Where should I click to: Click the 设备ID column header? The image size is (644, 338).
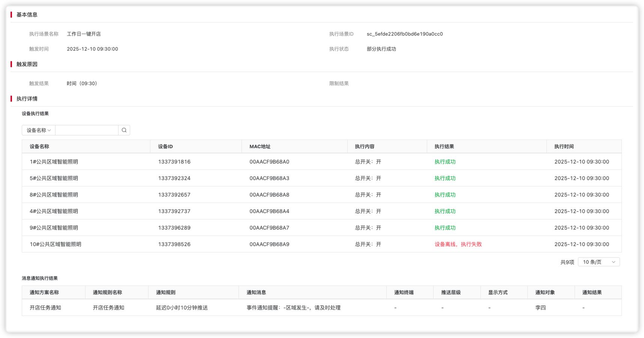165,147
